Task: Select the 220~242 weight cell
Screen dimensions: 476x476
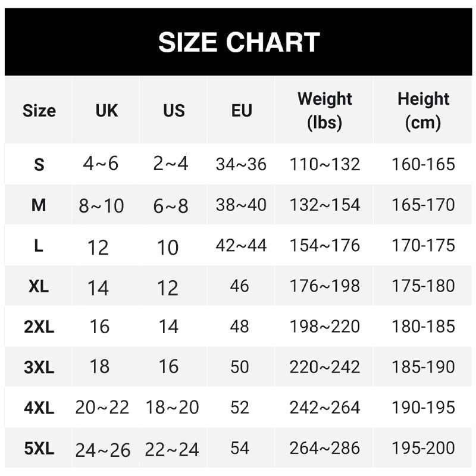Action: coord(324,367)
